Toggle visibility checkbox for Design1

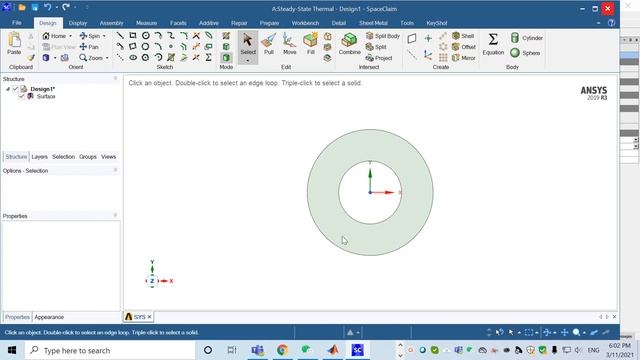(x=15, y=89)
